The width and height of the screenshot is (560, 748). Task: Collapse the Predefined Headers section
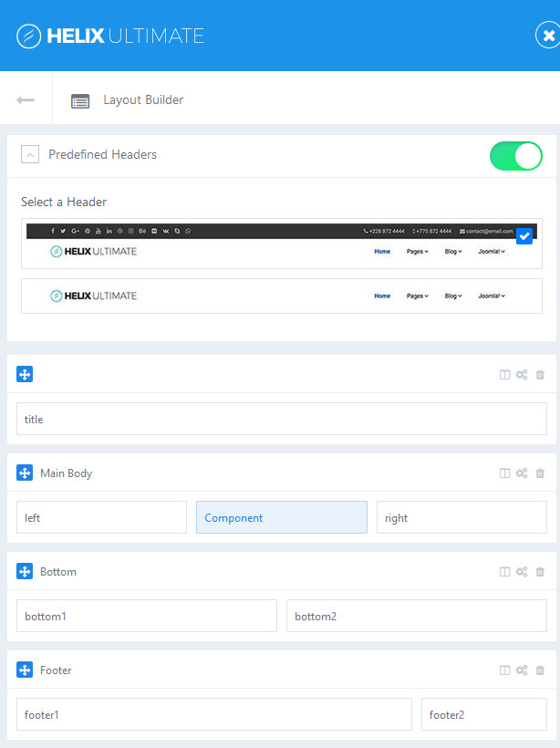coord(29,154)
